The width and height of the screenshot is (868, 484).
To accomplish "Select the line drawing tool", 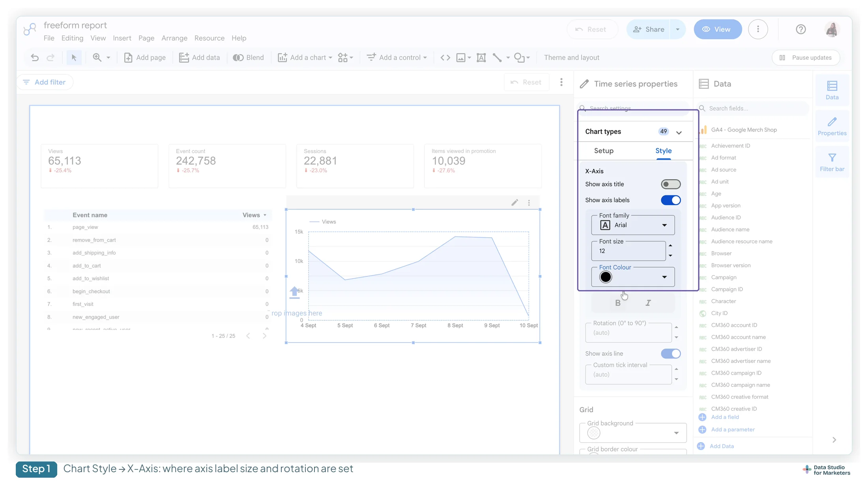I will point(497,58).
